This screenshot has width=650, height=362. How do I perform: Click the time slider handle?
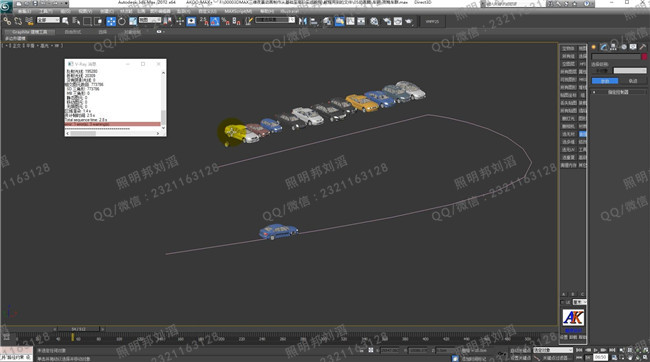coord(78,329)
